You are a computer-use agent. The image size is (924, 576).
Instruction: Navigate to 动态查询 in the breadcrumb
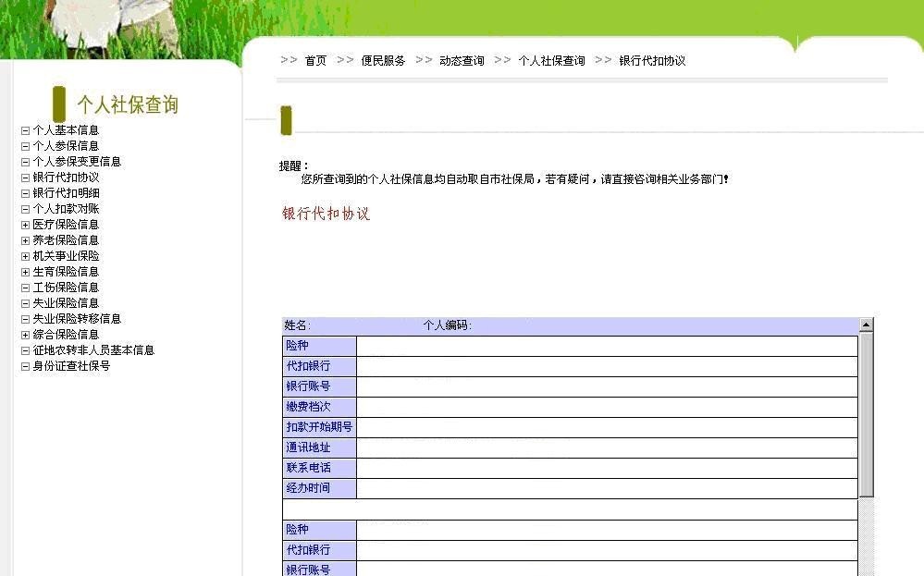point(462,61)
